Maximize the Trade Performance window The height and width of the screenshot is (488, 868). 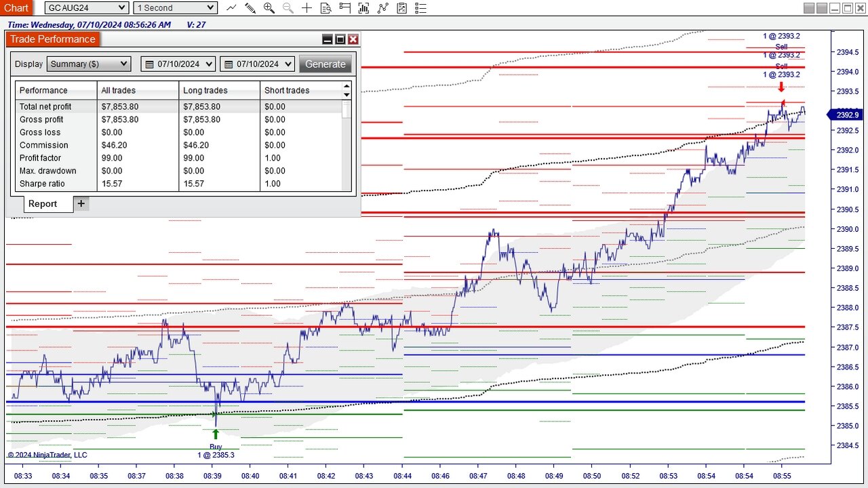point(340,39)
